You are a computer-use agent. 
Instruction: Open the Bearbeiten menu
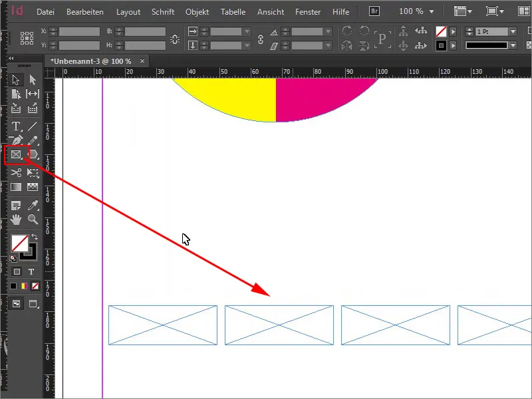tap(85, 11)
